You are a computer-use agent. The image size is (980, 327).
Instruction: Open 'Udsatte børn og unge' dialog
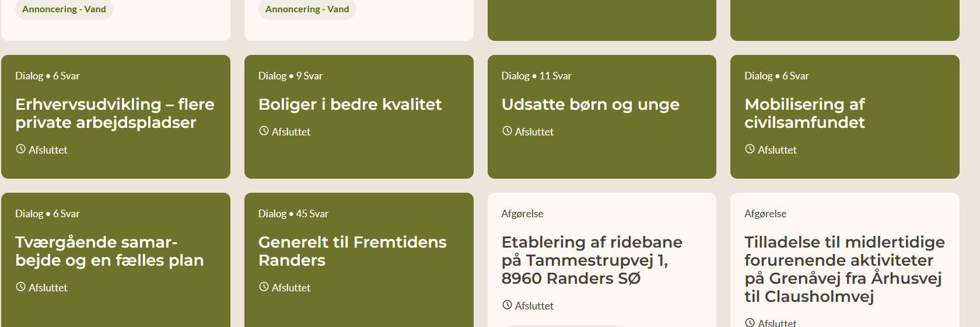[x=590, y=105]
